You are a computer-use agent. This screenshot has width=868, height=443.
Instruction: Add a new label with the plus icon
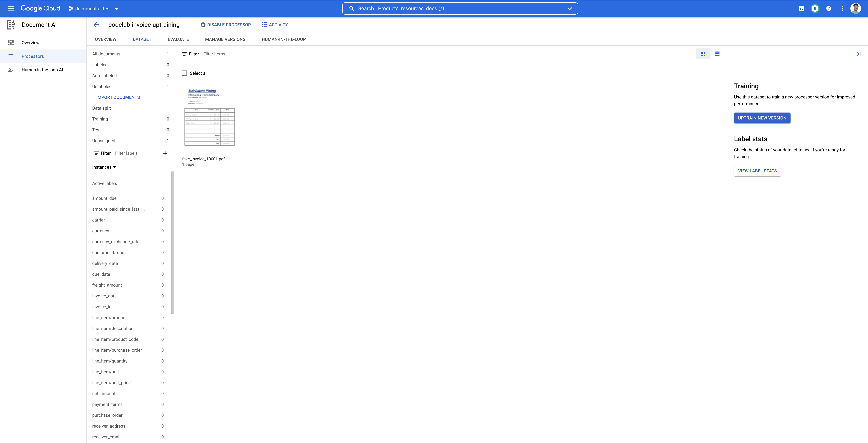[165, 153]
